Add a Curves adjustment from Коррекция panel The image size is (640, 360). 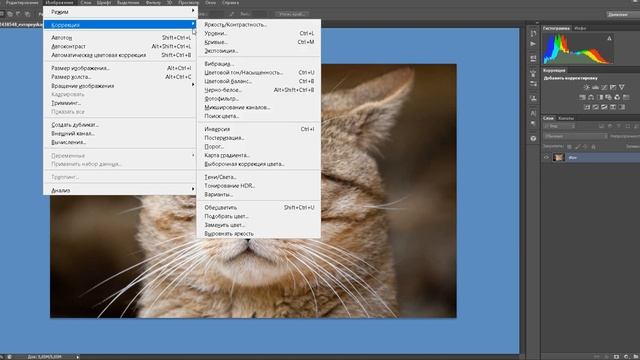604,87
